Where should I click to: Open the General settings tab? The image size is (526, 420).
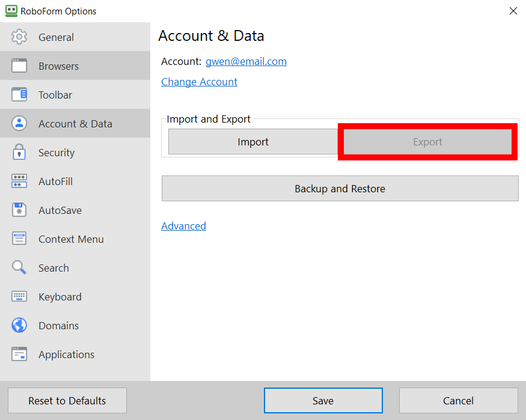pyautogui.click(x=75, y=37)
